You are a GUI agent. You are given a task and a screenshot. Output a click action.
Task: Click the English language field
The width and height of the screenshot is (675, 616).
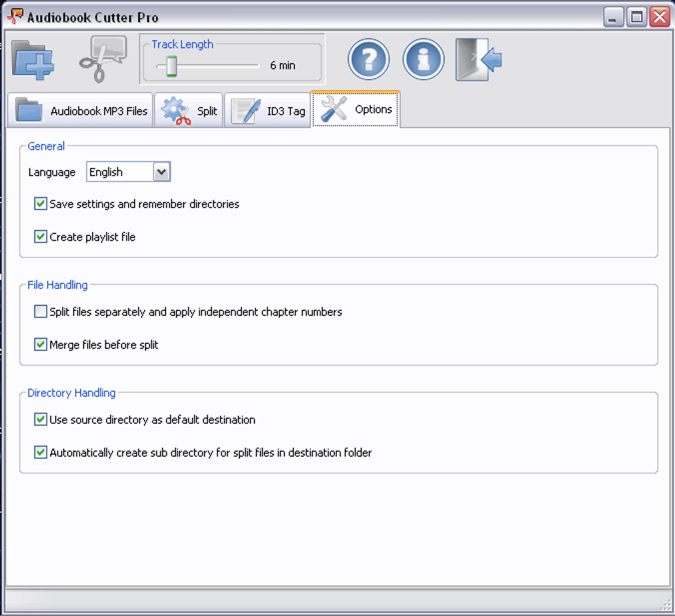[x=120, y=172]
